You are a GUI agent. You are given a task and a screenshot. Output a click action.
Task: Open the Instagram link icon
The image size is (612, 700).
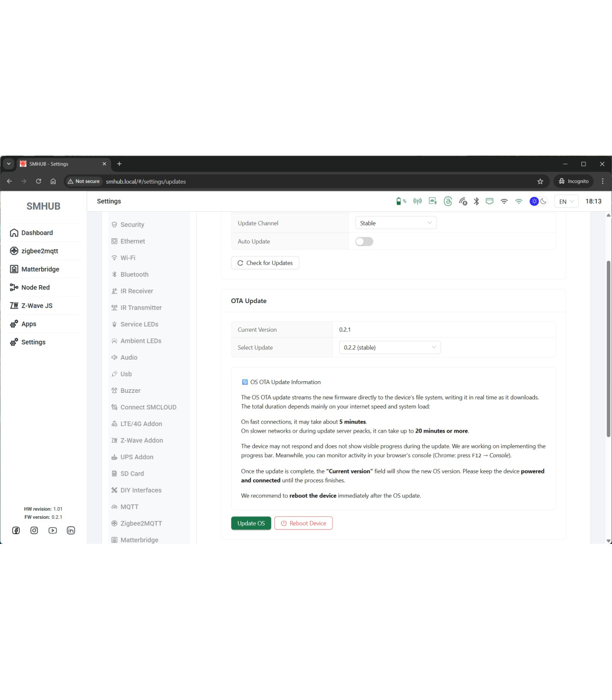click(x=34, y=531)
